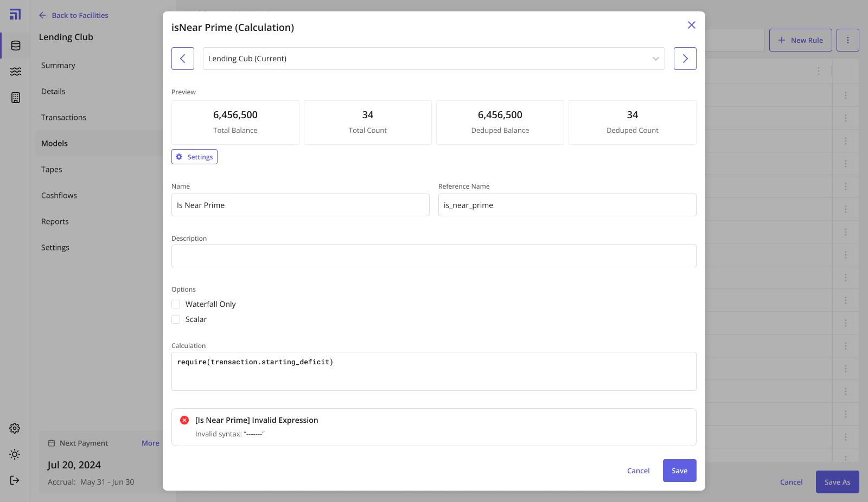Image resolution: width=868 pixels, height=502 pixels.
Task: Go to previous item with left chevron
Action: tap(183, 59)
